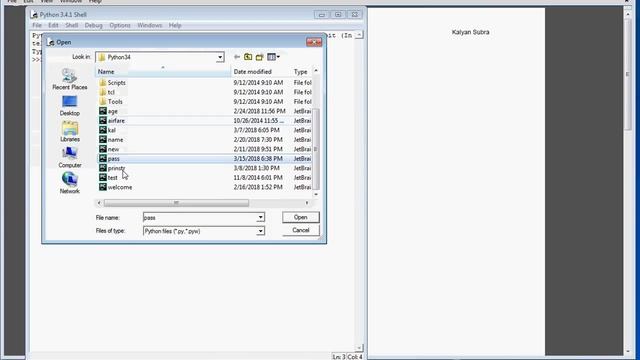Open the Debug menu in Python Shell
Screen dimensions: 640x360
tap(93, 25)
